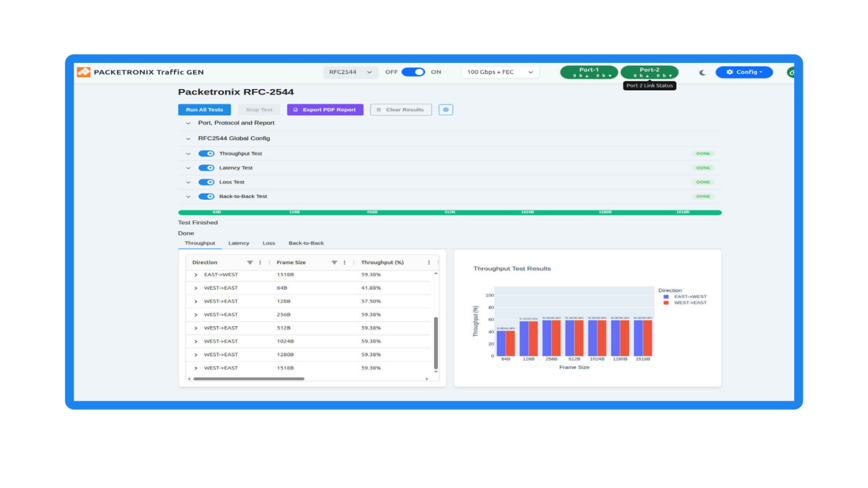
Task: Open the Config dropdown menu
Action: pos(744,72)
